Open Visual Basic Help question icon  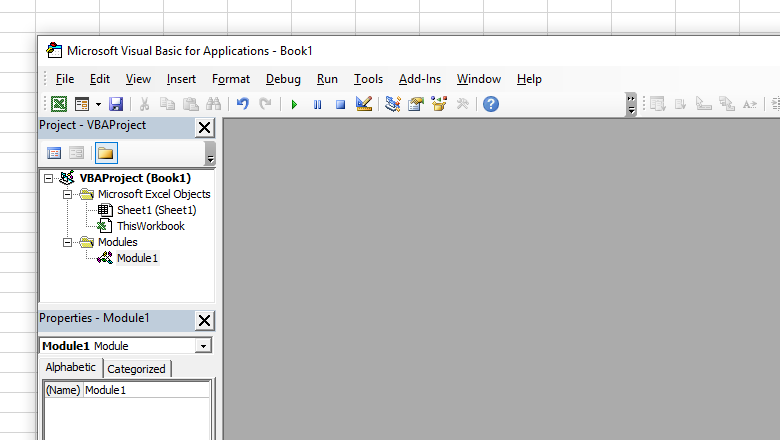coord(491,104)
